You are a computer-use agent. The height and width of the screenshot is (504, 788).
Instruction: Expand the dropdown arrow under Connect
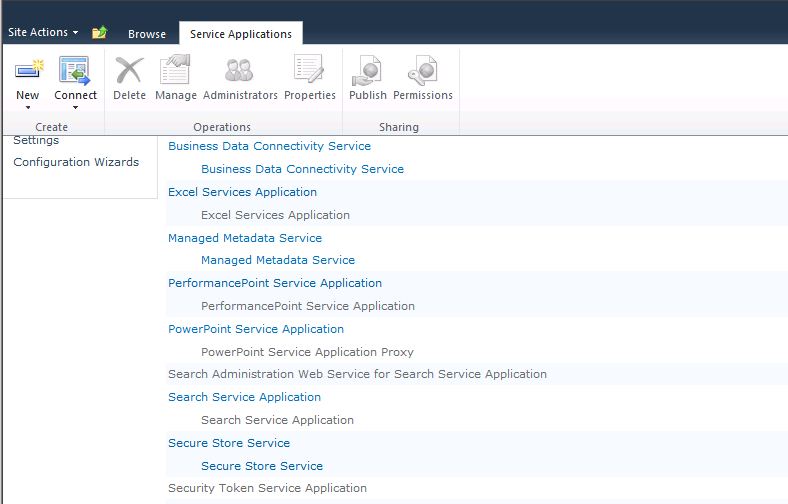click(75, 108)
